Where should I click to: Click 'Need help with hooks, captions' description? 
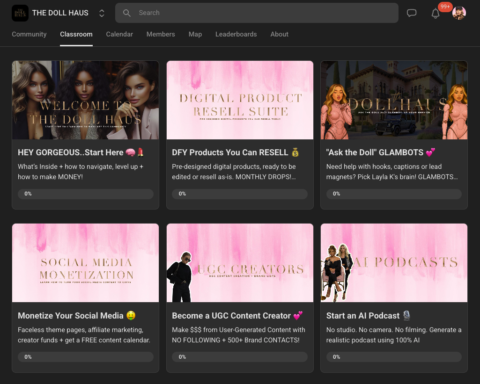(392, 172)
